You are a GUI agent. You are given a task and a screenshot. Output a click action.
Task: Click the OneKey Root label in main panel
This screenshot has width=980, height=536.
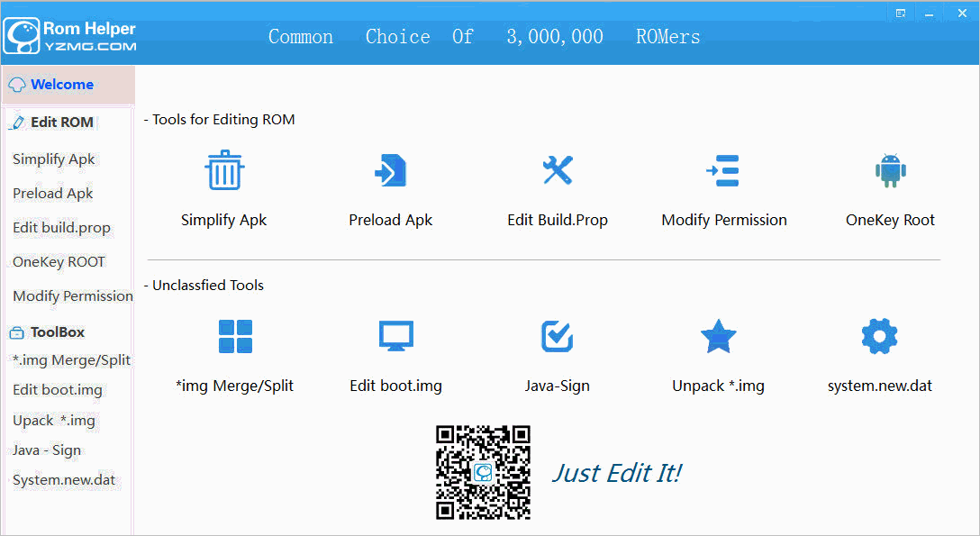click(x=890, y=220)
